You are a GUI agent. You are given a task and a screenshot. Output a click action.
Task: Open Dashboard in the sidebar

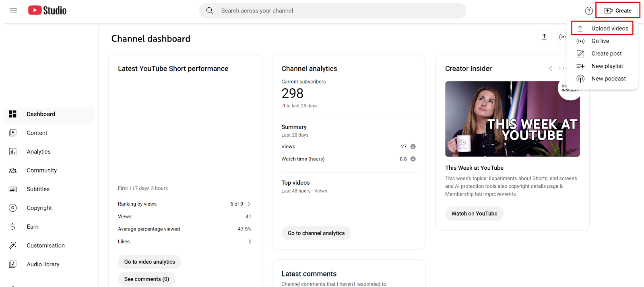click(49, 114)
